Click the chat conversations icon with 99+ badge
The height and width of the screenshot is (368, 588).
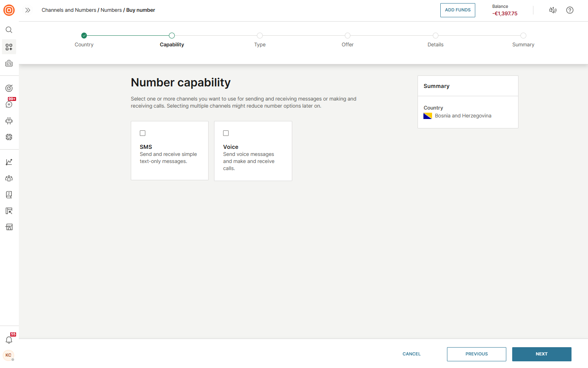click(9, 104)
